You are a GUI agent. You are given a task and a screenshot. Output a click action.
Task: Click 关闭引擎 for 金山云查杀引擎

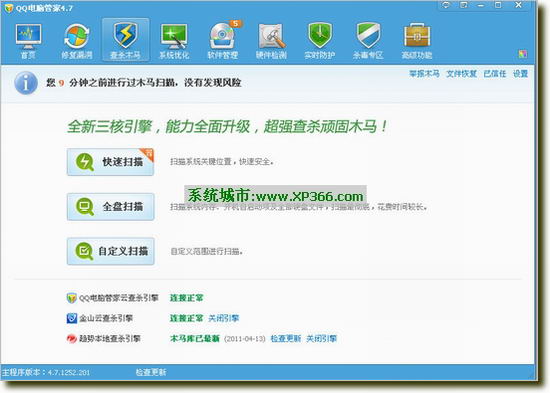point(224,318)
